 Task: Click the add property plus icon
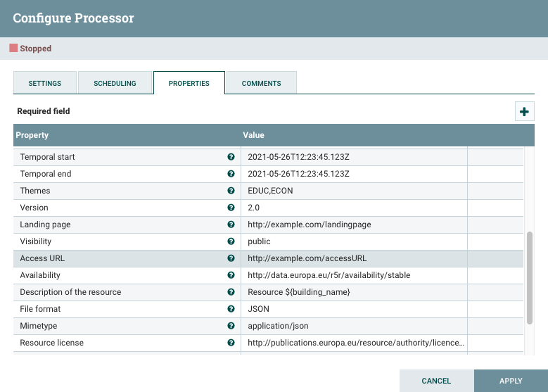click(x=524, y=112)
